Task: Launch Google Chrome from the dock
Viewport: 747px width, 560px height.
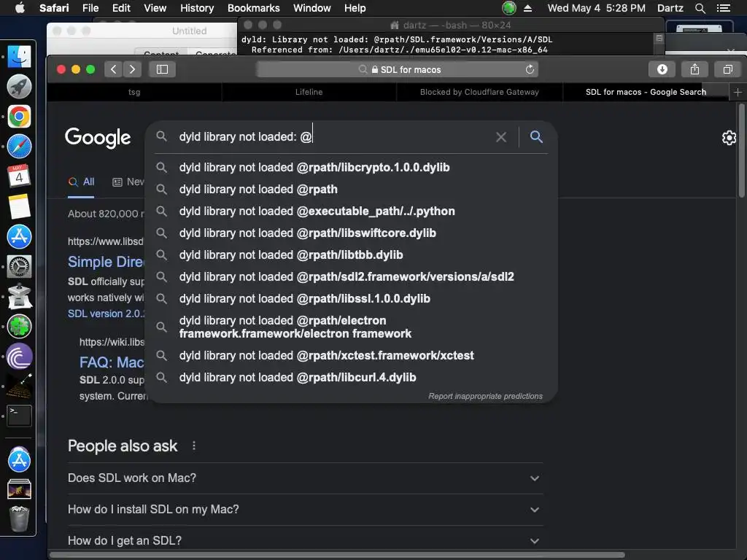Action: pyautogui.click(x=19, y=117)
